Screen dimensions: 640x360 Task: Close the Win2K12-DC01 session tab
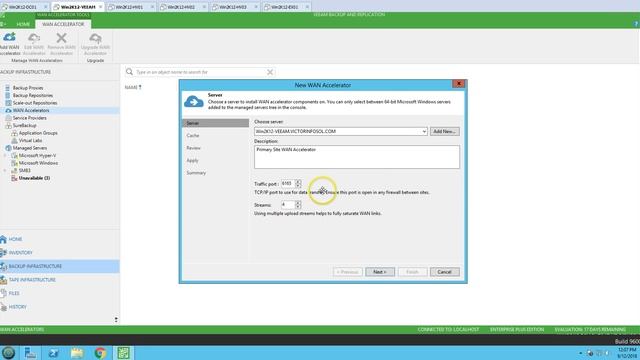coord(45,7)
